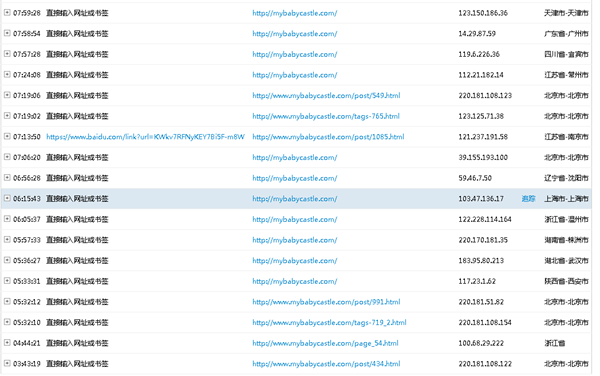
Task: Select the IP address 122.228.114.164
Action: tap(485, 220)
